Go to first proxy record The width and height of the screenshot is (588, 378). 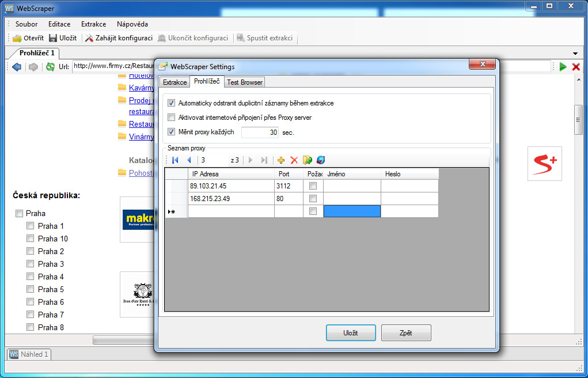point(175,160)
